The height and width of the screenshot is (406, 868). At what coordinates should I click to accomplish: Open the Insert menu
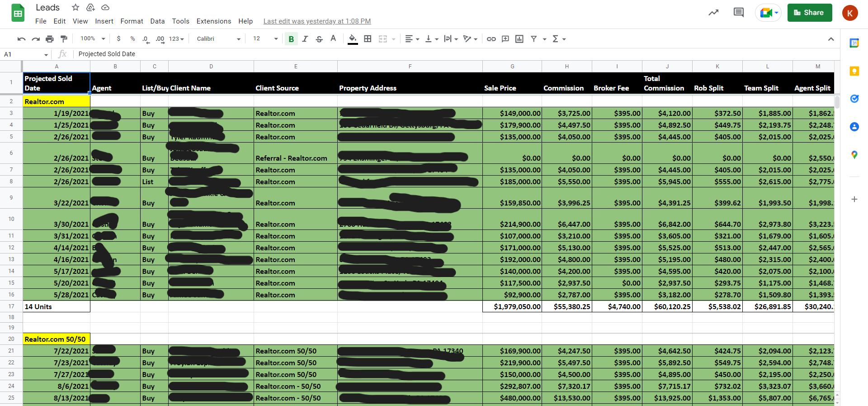click(x=104, y=21)
